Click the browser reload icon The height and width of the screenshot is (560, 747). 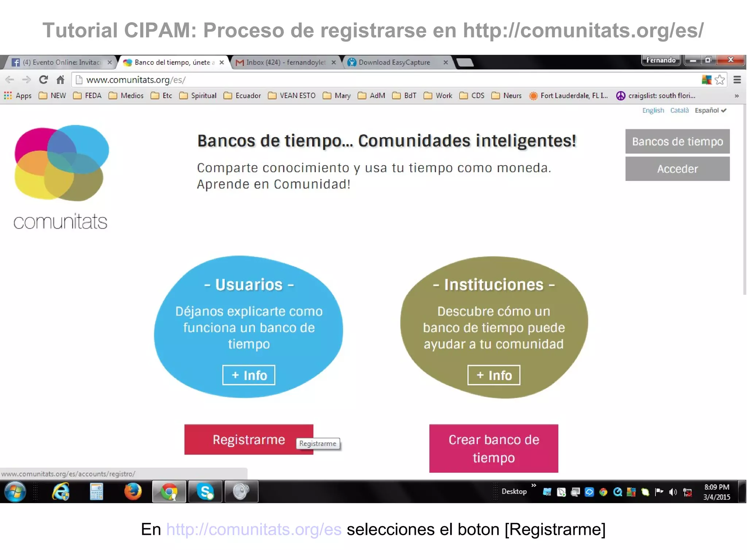click(x=43, y=80)
